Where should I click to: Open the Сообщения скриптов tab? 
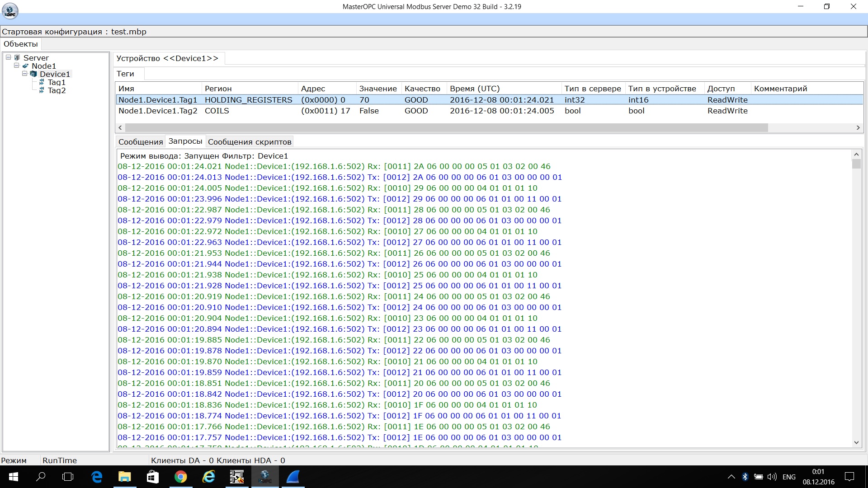pyautogui.click(x=250, y=142)
